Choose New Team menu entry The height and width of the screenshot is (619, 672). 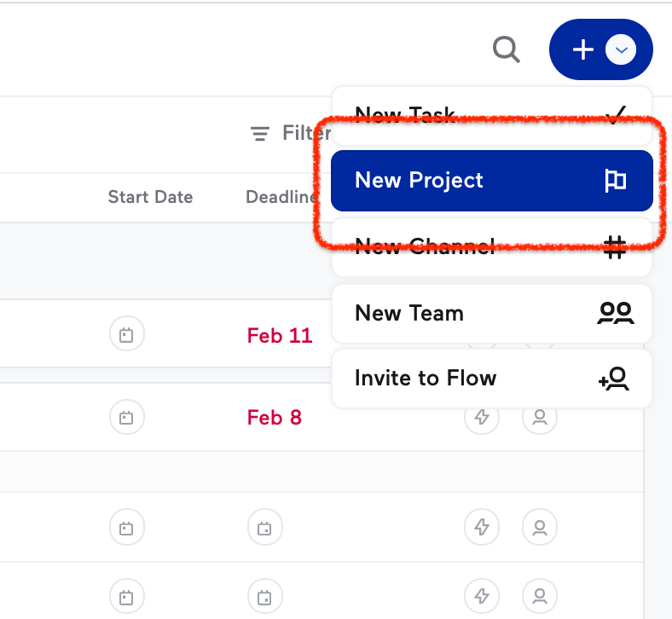(x=491, y=314)
